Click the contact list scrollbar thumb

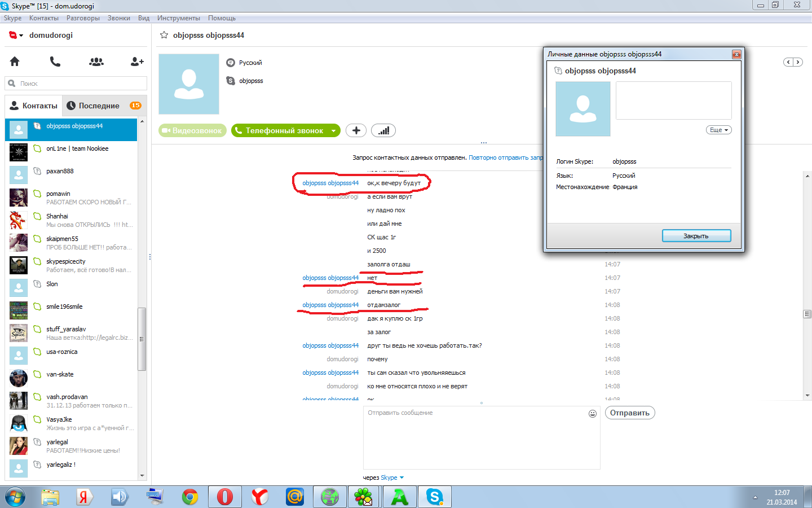142,339
